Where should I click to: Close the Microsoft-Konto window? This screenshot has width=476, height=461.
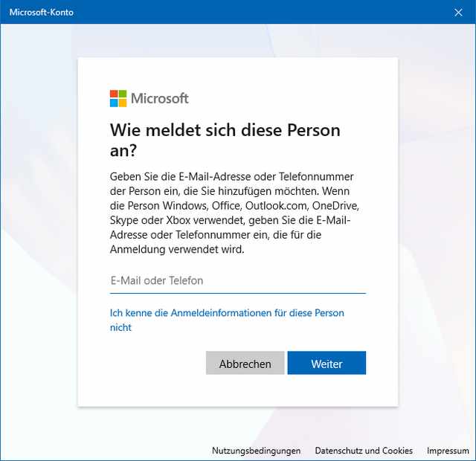(x=458, y=12)
